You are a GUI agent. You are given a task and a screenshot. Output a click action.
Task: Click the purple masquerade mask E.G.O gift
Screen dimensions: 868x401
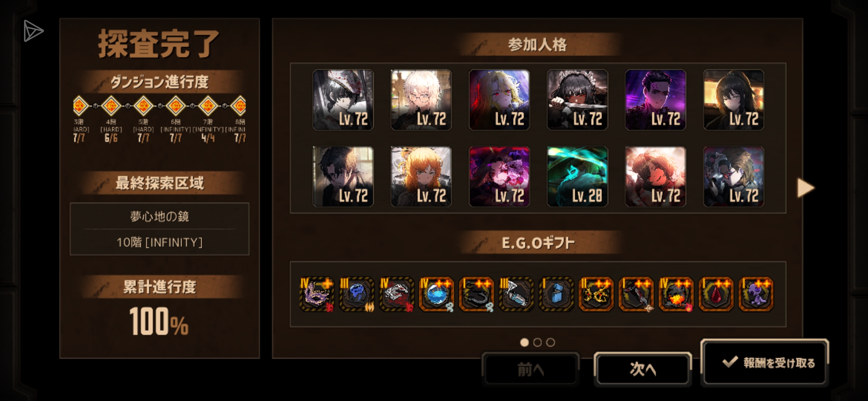click(x=317, y=294)
